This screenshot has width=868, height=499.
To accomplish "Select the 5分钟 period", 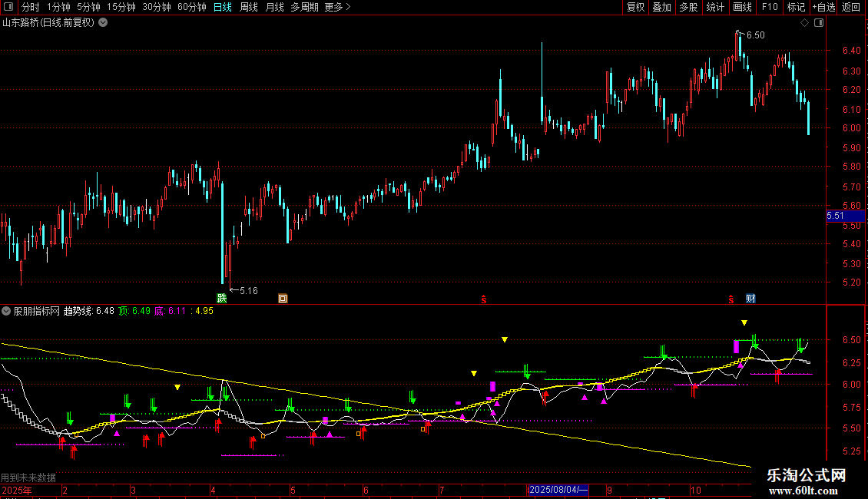I will click(88, 7).
